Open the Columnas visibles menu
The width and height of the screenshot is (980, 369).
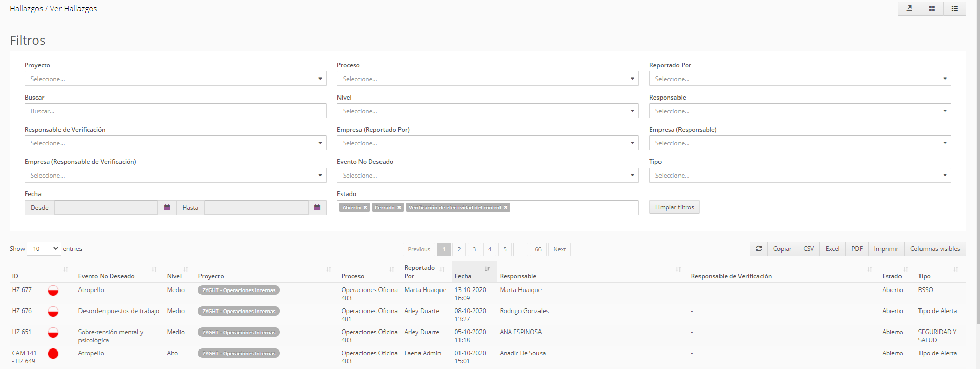[x=934, y=249]
